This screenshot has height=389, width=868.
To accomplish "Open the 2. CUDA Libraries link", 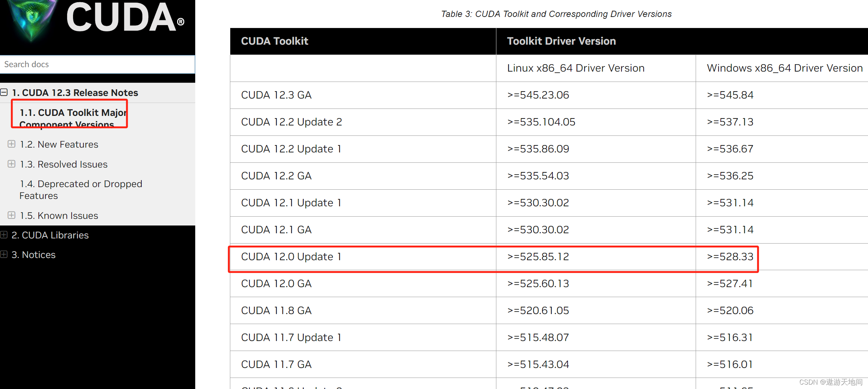I will (50, 235).
